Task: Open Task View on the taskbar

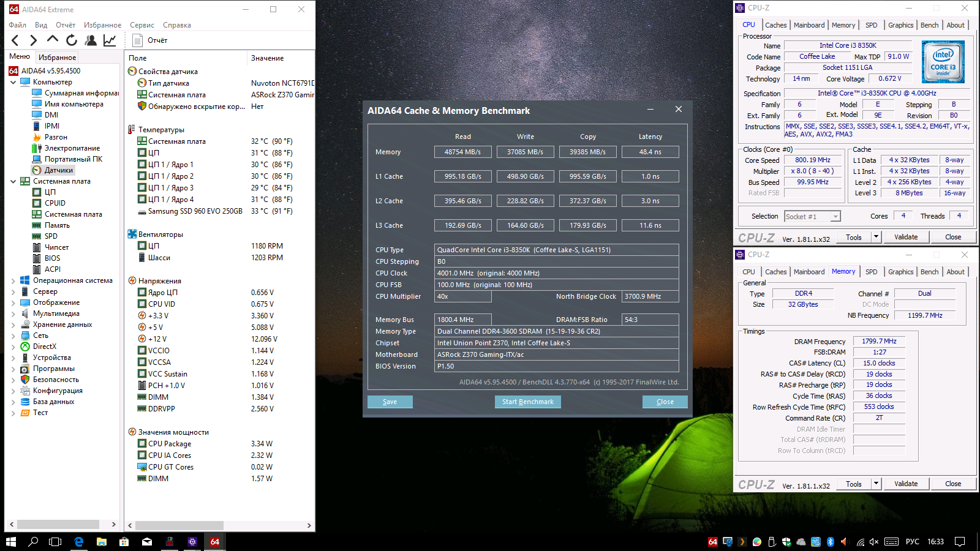Action: click(55, 542)
